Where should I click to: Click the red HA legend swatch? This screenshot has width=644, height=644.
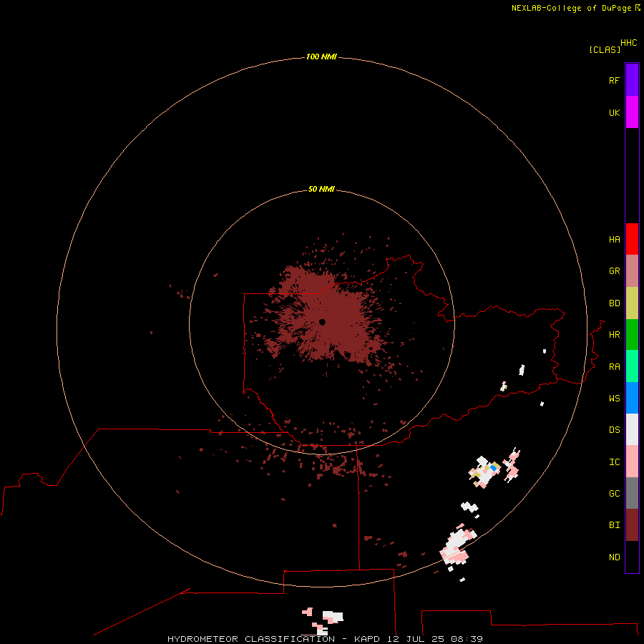pyautogui.click(x=632, y=239)
